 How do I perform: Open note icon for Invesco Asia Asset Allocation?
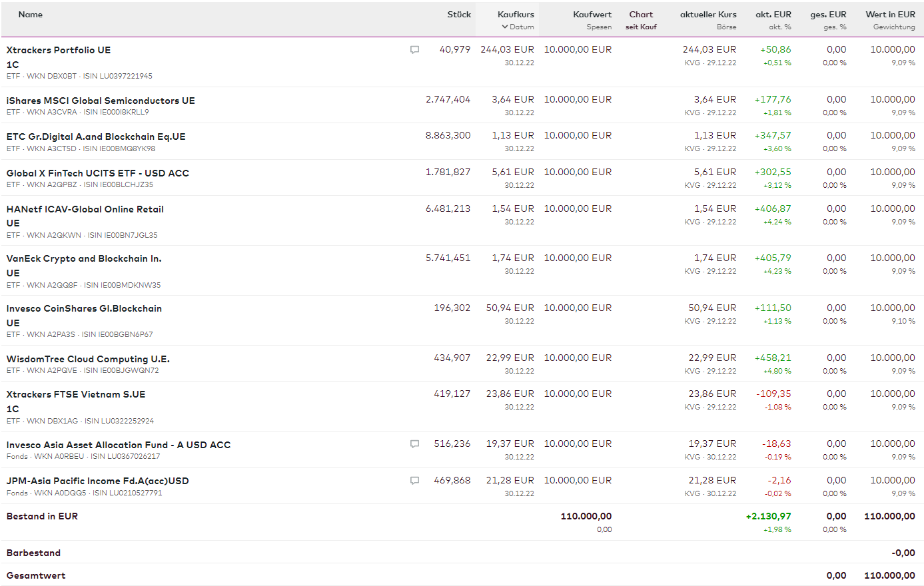tap(414, 444)
